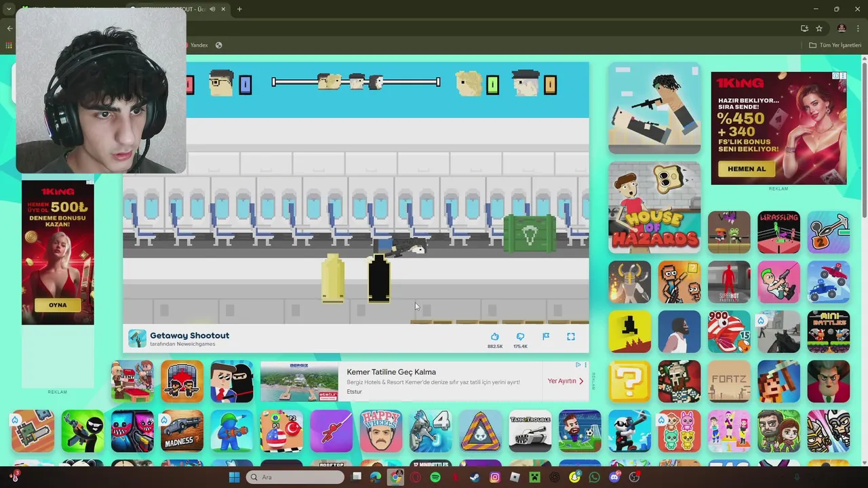Launch Spotify from the taskbar

coord(435,477)
